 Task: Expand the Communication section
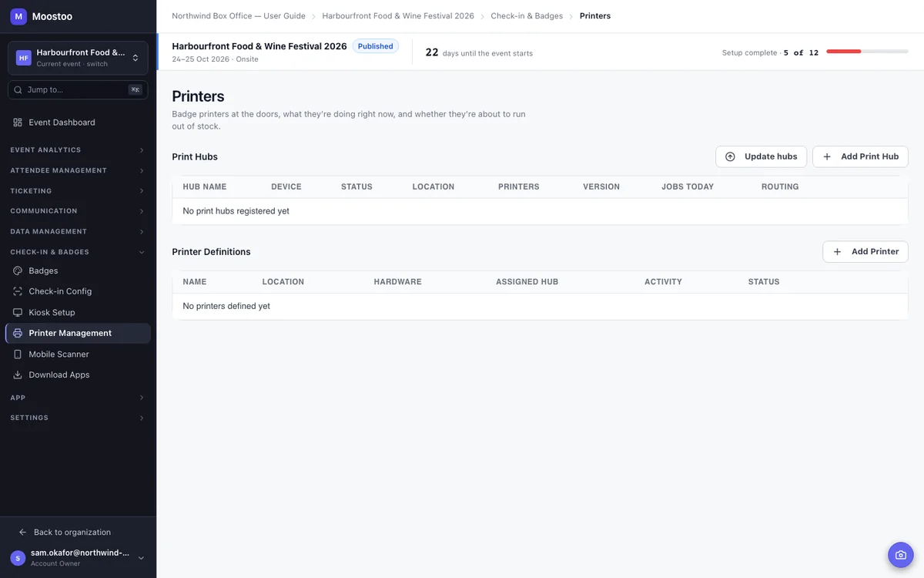click(78, 211)
